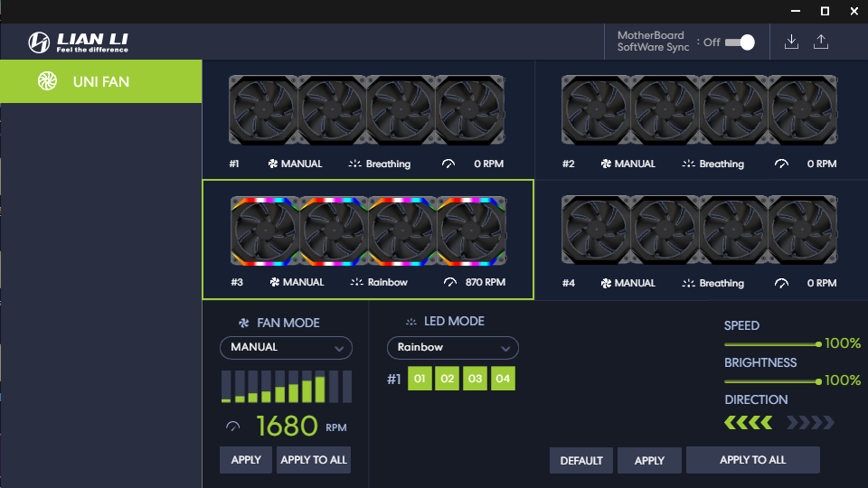Click the download/import profile icon
The image size is (868, 488).
tap(792, 42)
